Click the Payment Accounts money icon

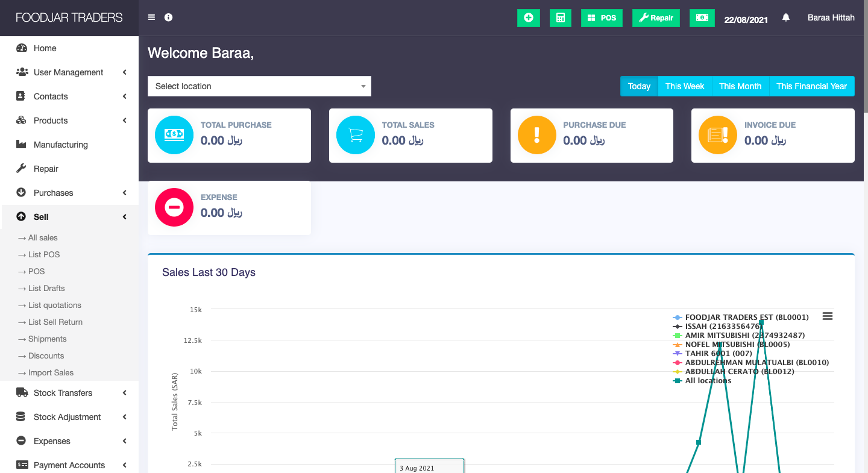pyautogui.click(x=22, y=465)
